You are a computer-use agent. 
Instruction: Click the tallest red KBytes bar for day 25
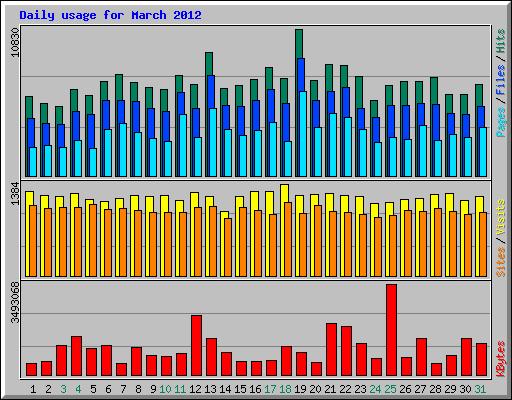[391, 330]
